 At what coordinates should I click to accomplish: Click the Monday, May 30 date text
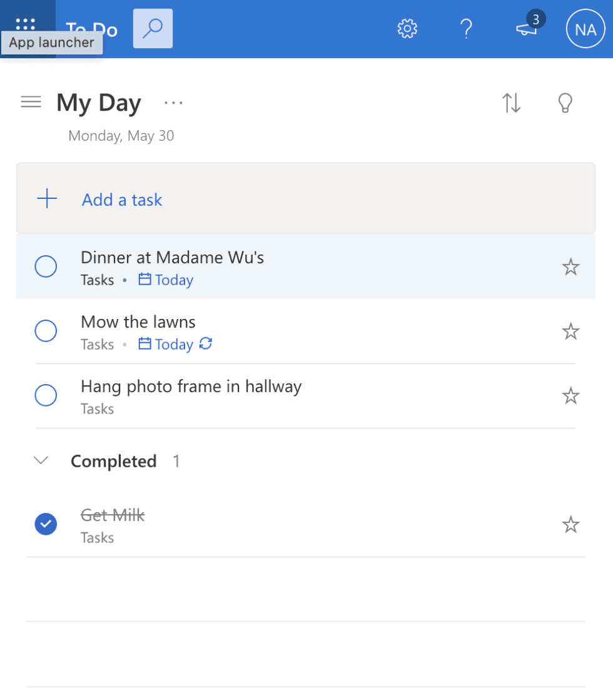121,136
